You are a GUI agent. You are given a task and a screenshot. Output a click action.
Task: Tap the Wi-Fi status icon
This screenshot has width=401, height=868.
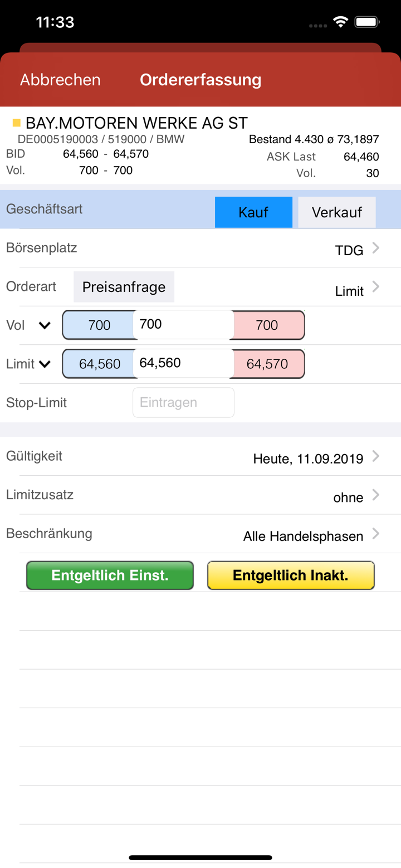340,22
